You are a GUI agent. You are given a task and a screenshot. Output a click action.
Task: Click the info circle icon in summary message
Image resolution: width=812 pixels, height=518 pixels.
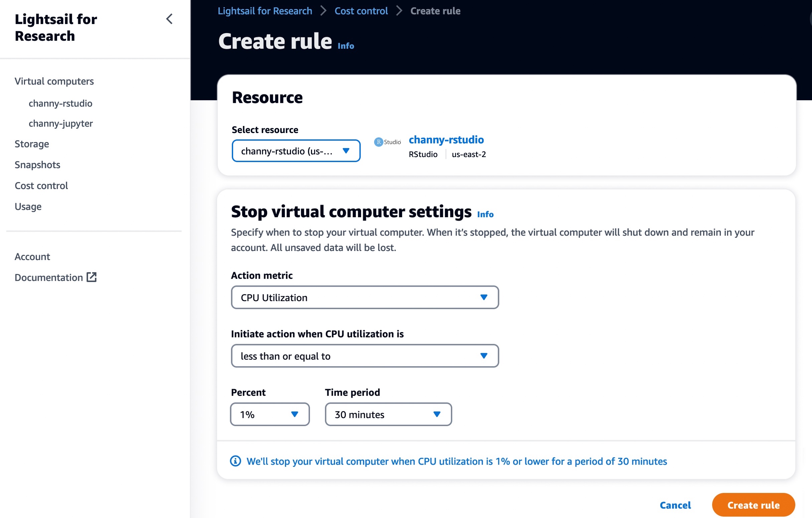[235, 461]
